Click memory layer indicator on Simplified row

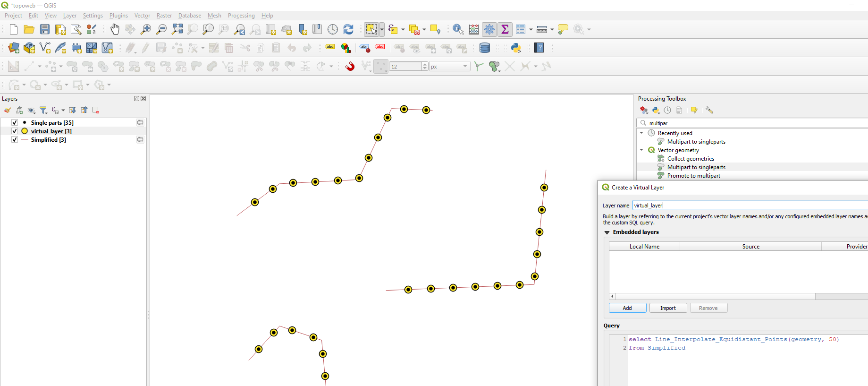[140, 139]
